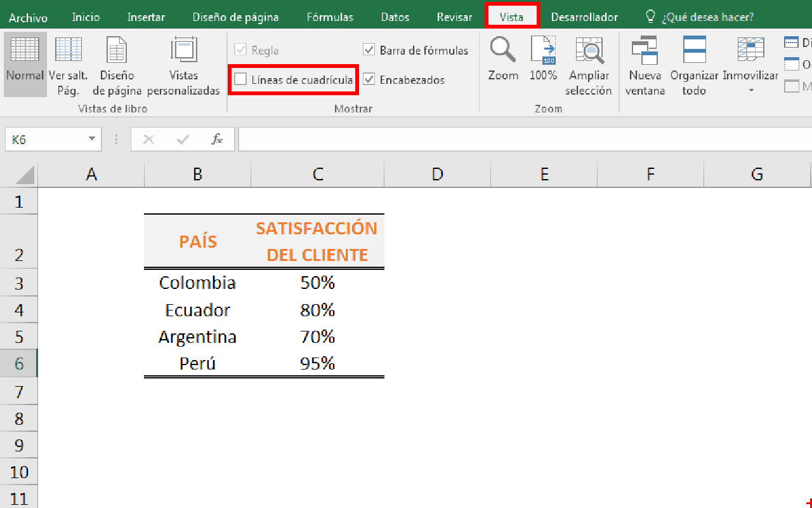Select row 2 header

(18, 241)
